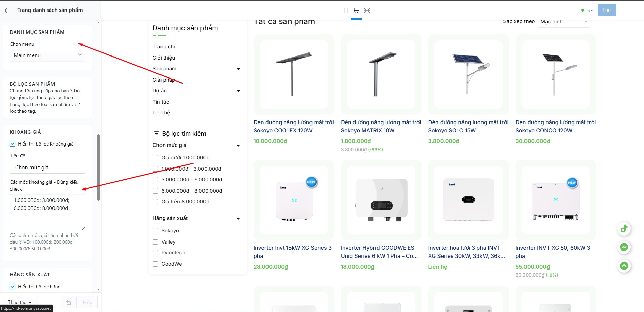Tick Giá dưới 1.000.000đ checkbox
The height and width of the screenshot is (312, 644).
pyautogui.click(x=155, y=158)
